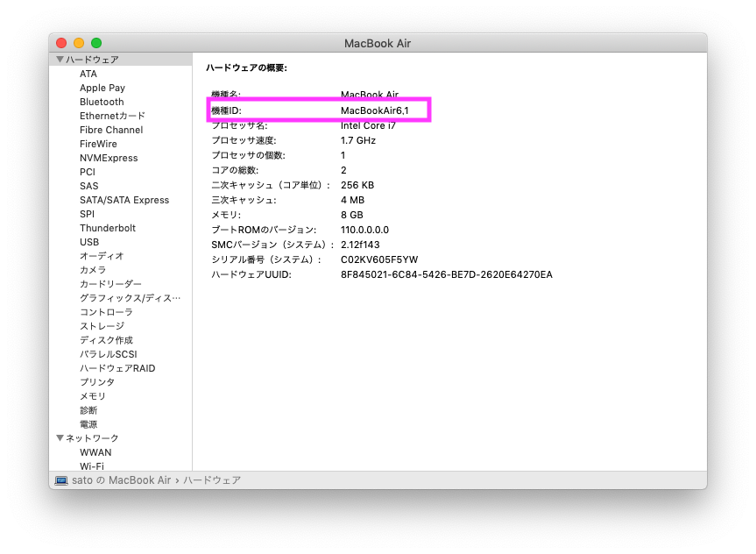The width and height of the screenshot is (756, 554).
Task: Click the model ID value MacBookAir6,1
Action: 375,110
